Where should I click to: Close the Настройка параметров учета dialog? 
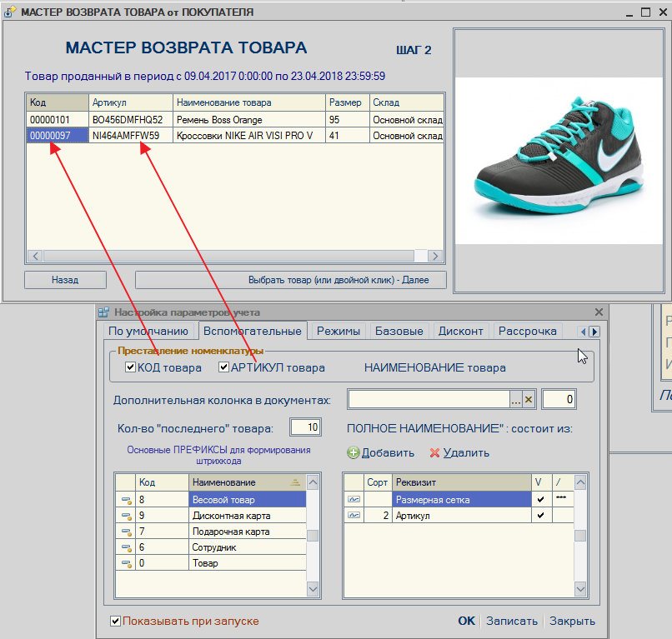[x=599, y=312]
